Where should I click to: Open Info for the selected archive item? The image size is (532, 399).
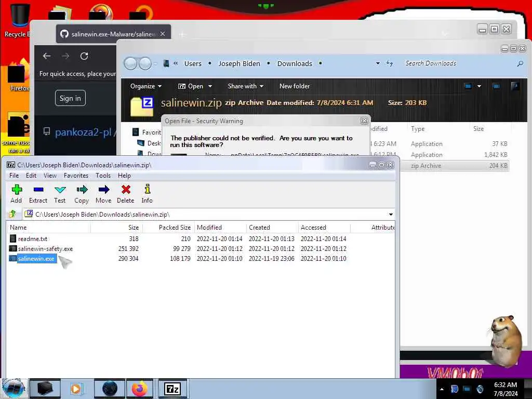(x=147, y=194)
